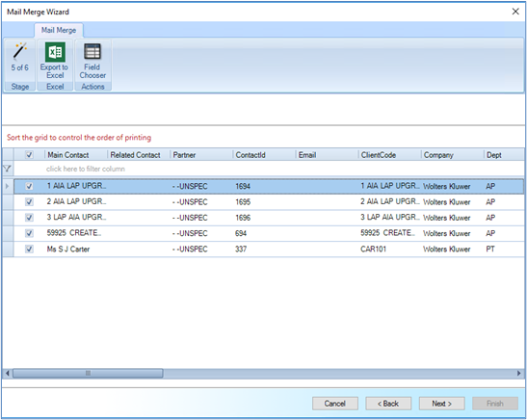The height and width of the screenshot is (420, 527).
Task: Click the 5 of 6 stage wizard icon
Action: click(19, 57)
